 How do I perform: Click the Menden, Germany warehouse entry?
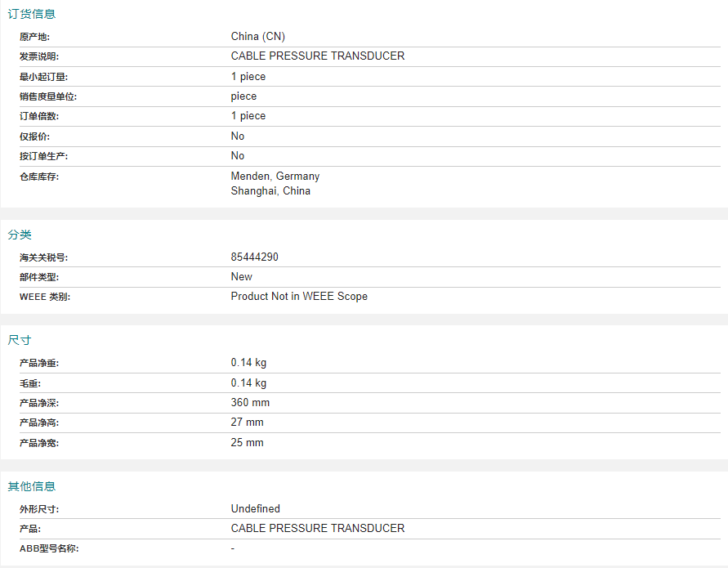275,176
